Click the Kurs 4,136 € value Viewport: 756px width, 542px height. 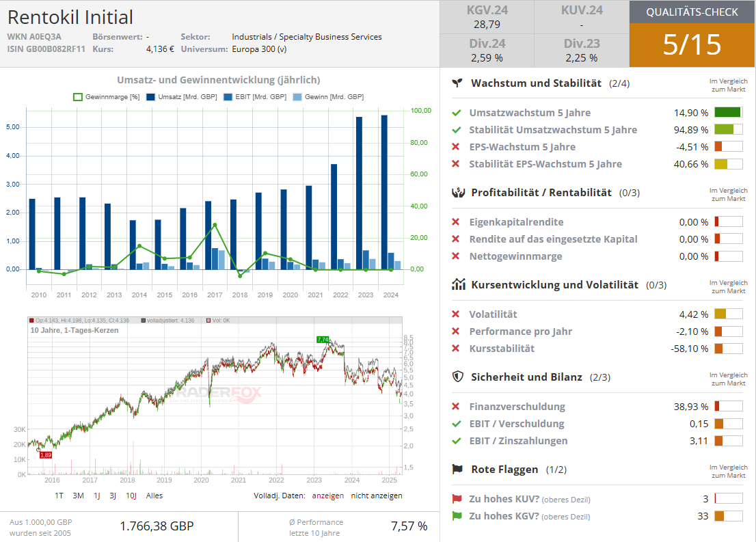(x=160, y=49)
